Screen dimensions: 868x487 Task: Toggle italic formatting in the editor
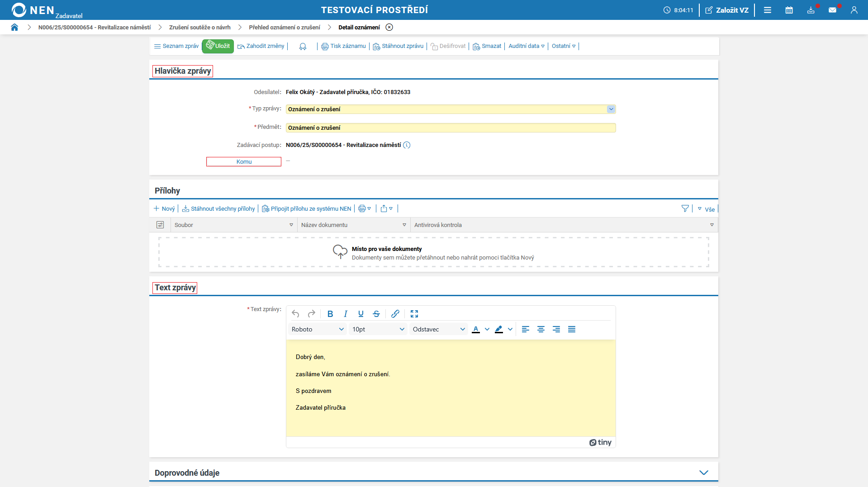[346, 314]
